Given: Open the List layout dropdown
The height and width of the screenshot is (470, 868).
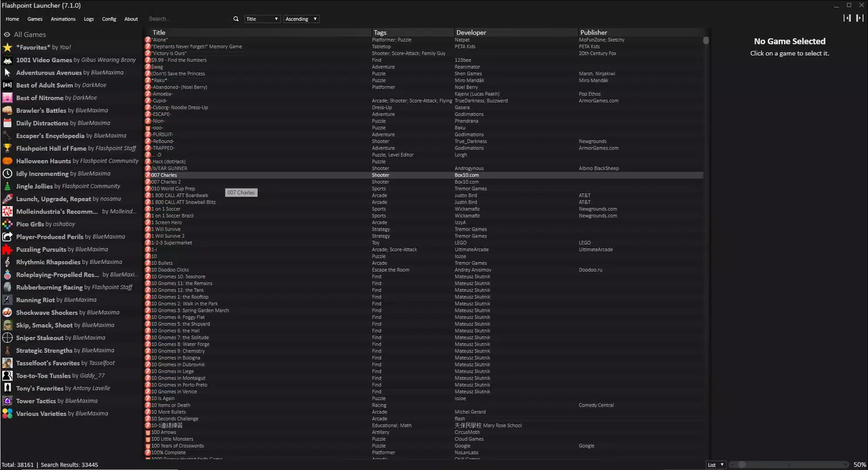Looking at the screenshot, I should [716, 465].
